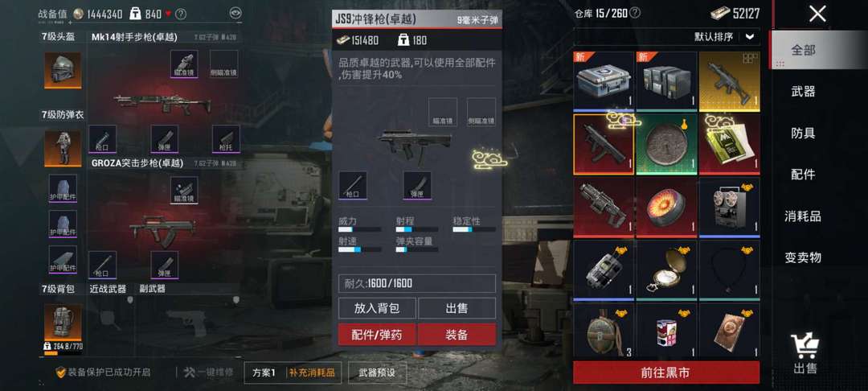Open the new silver case item

tap(604, 80)
